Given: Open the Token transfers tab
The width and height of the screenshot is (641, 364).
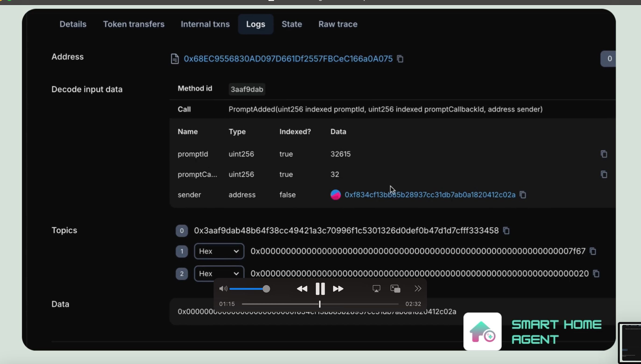Looking at the screenshot, I should [134, 24].
